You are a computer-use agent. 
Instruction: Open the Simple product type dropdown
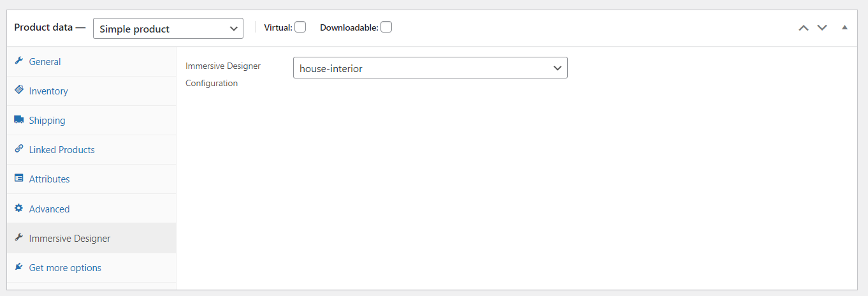tap(168, 29)
